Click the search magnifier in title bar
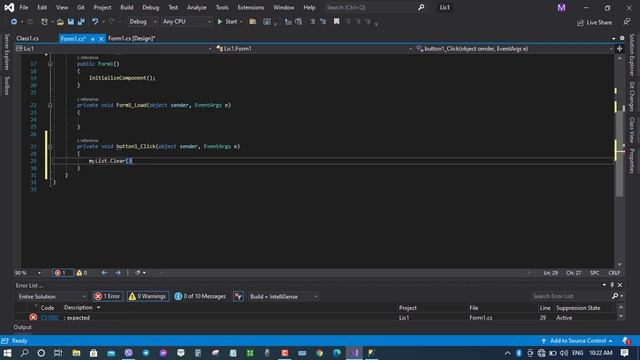The height and width of the screenshot is (360, 640). coord(421,7)
